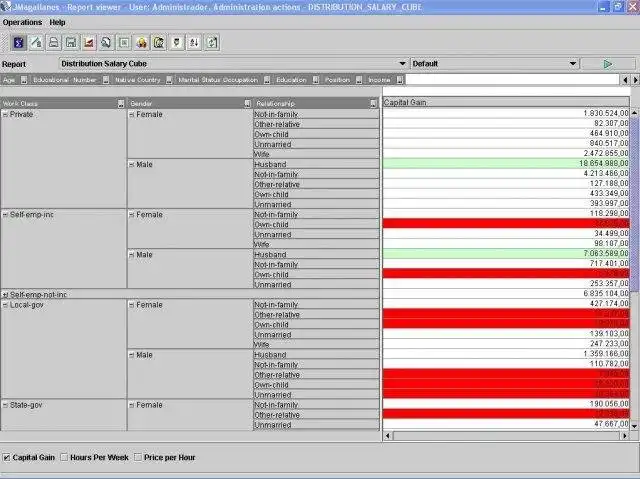
Task: Click Wife row under Private Female
Action: [x=316, y=154]
